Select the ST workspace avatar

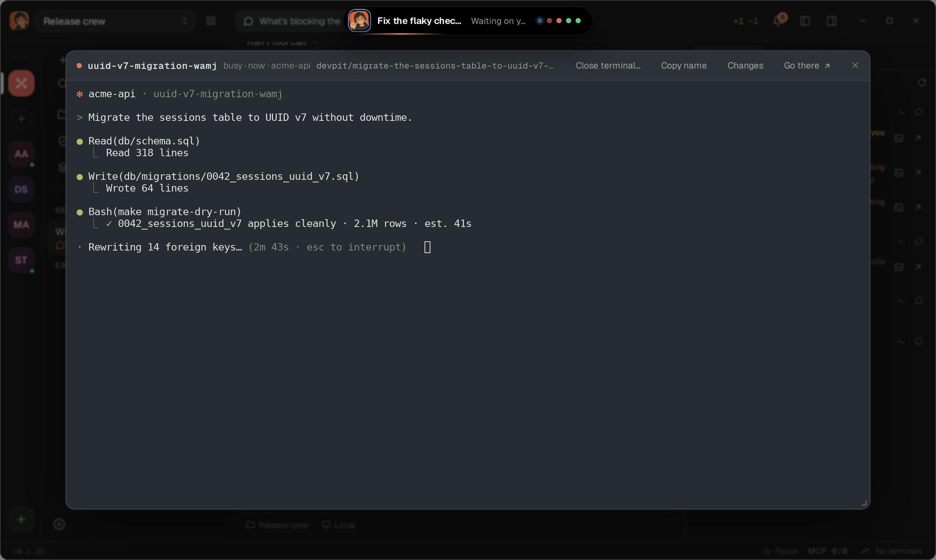[21, 260]
